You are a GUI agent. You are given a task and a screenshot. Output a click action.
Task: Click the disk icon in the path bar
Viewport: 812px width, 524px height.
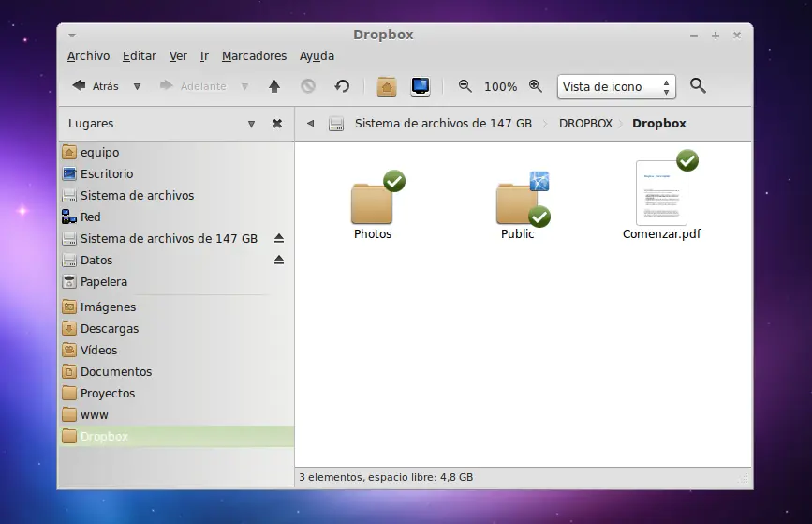tap(336, 124)
